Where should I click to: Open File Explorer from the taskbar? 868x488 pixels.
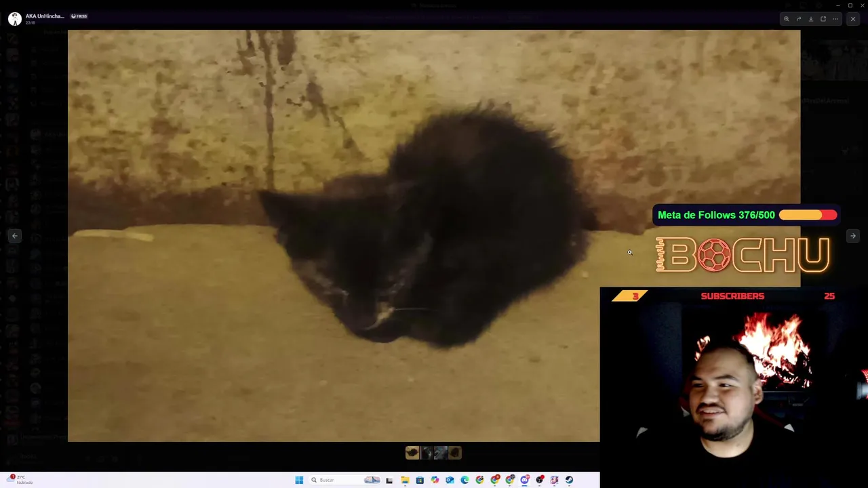pyautogui.click(x=405, y=480)
